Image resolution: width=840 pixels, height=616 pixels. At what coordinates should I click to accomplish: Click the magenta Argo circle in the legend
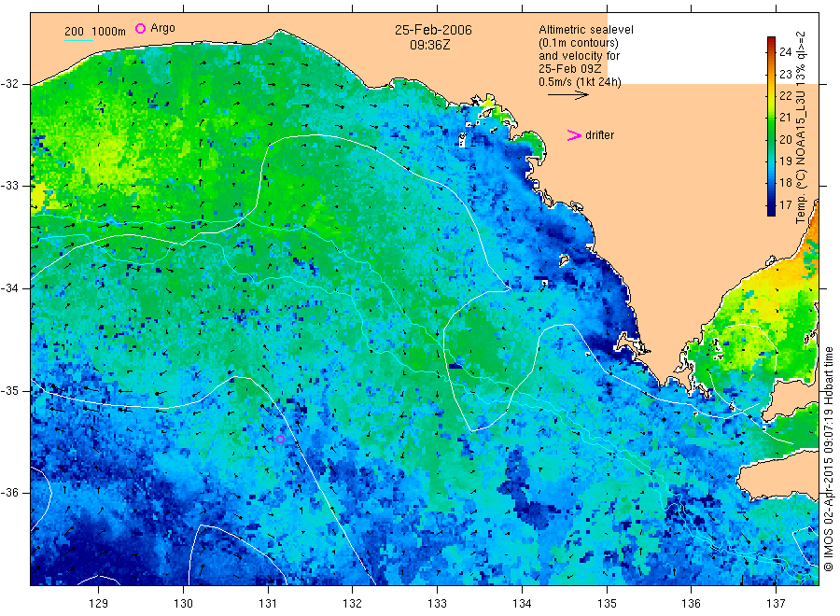140,28
